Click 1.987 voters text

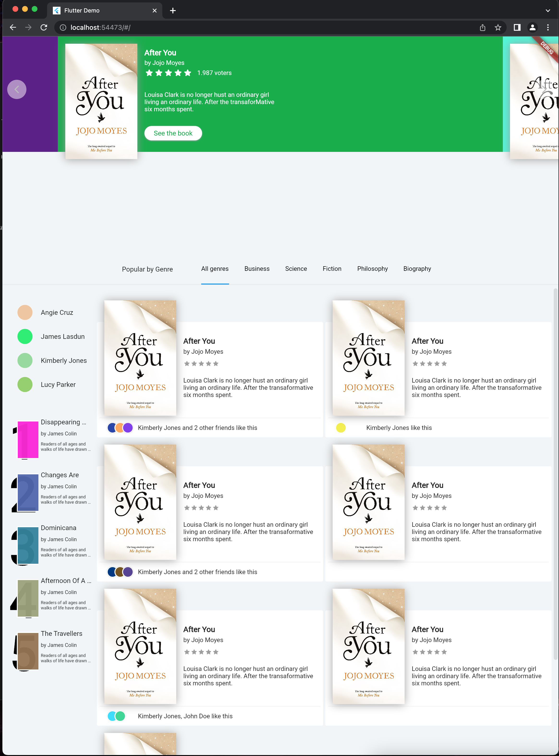click(214, 73)
